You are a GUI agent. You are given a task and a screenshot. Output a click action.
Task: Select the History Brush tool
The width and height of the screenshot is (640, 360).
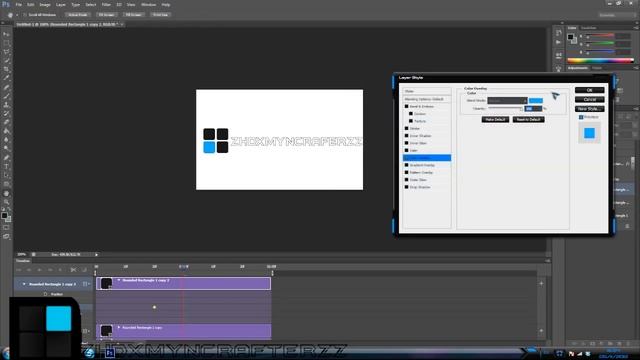(x=6, y=113)
